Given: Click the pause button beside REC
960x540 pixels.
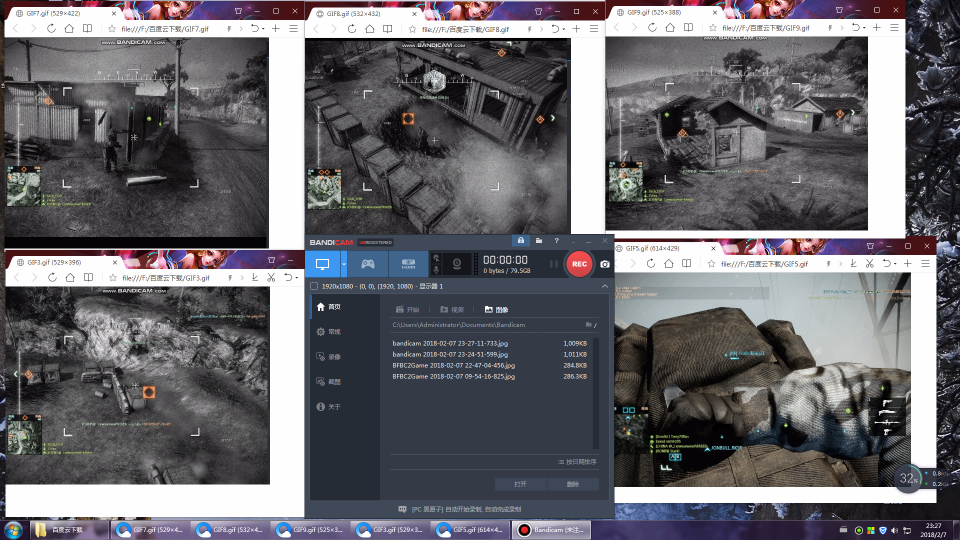Looking at the screenshot, I should click(553, 264).
